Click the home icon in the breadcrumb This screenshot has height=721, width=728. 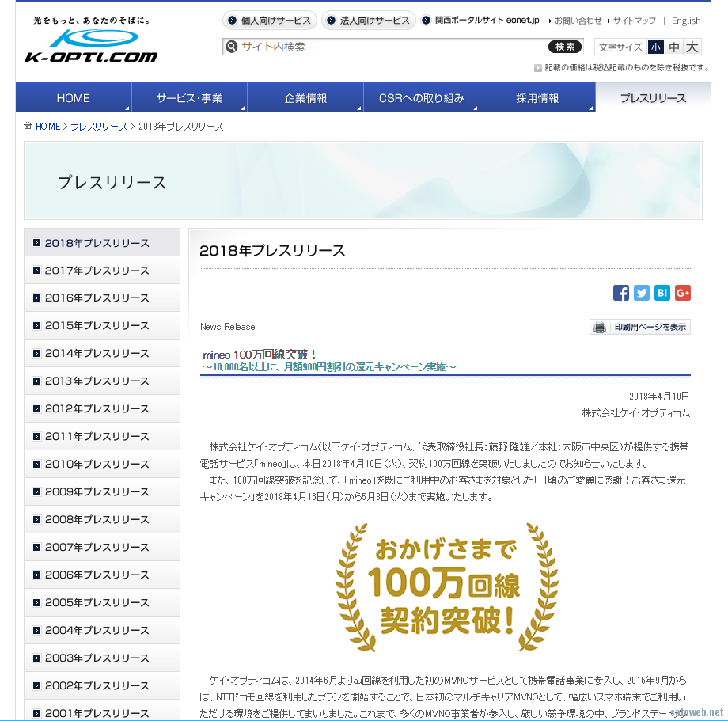pos(28,126)
